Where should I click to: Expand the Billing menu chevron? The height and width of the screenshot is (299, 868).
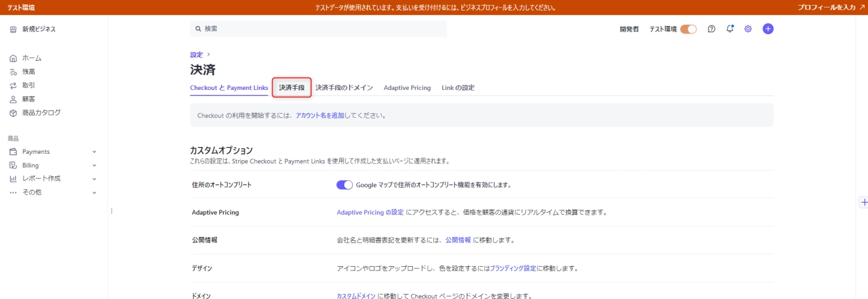tap(94, 166)
